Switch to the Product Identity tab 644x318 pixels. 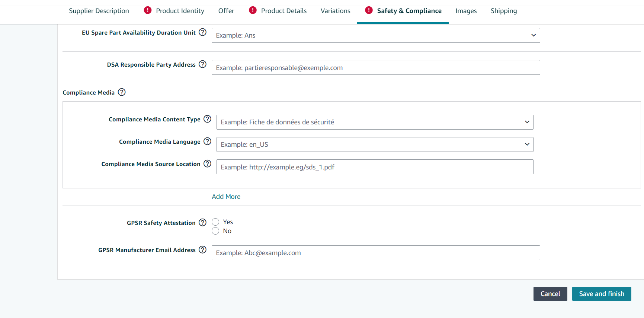point(180,11)
